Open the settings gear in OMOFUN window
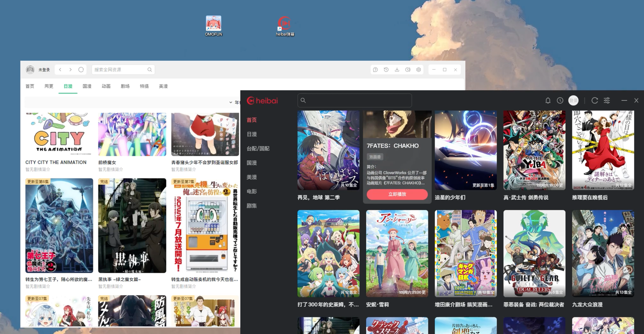The height and width of the screenshot is (334, 644). (x=419, y=70)
